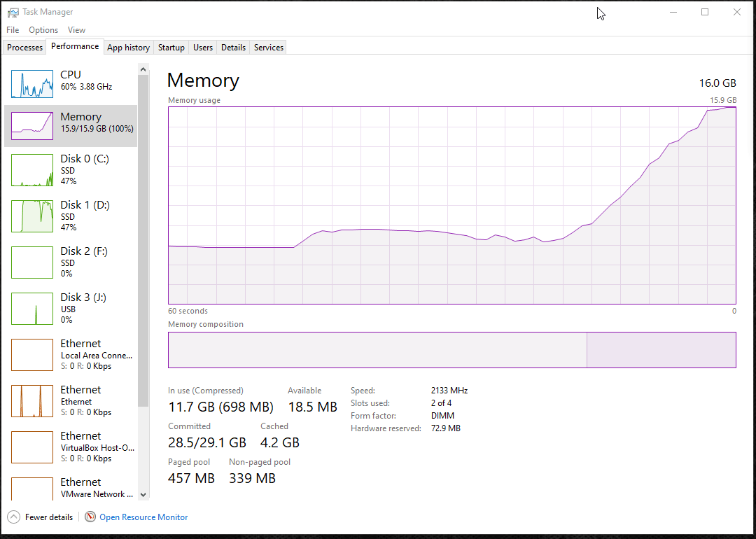Select Disk 0 (C:) graph icon
The width and height of the screenshot is (756, 539).
[x=32, y=170]
